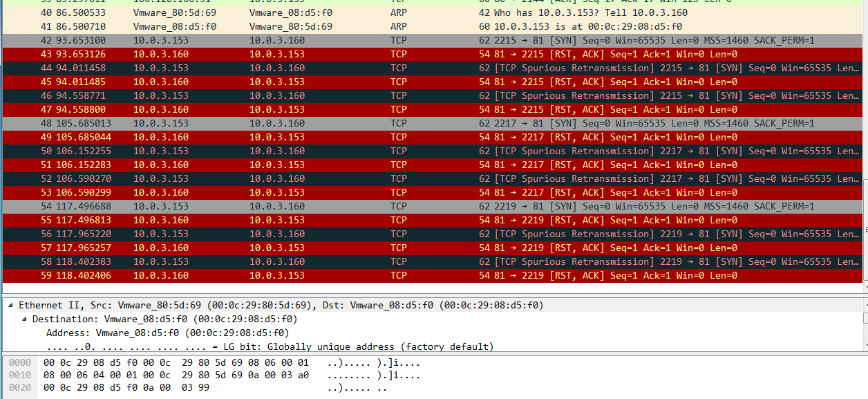This screenshot has height=399, width=868.
Task: Collapse the Destination Vmware_08:d5:f0 subtree
Action: (x=24, y=319)
